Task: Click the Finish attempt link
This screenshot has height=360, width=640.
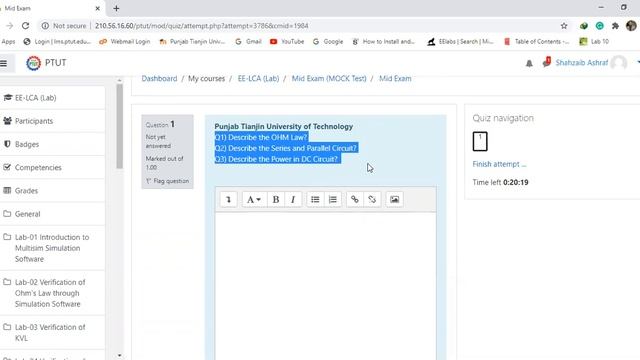Action: 499,164
